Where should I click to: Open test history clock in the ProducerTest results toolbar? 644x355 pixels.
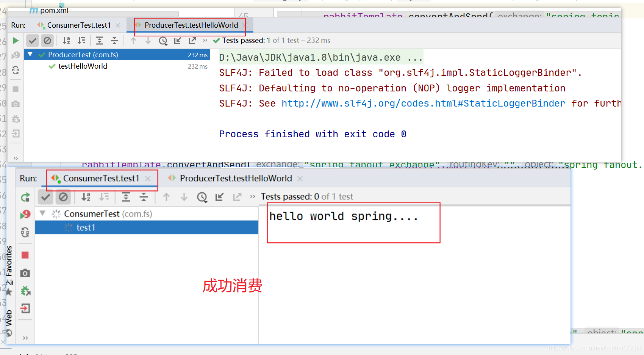(163, 41)
